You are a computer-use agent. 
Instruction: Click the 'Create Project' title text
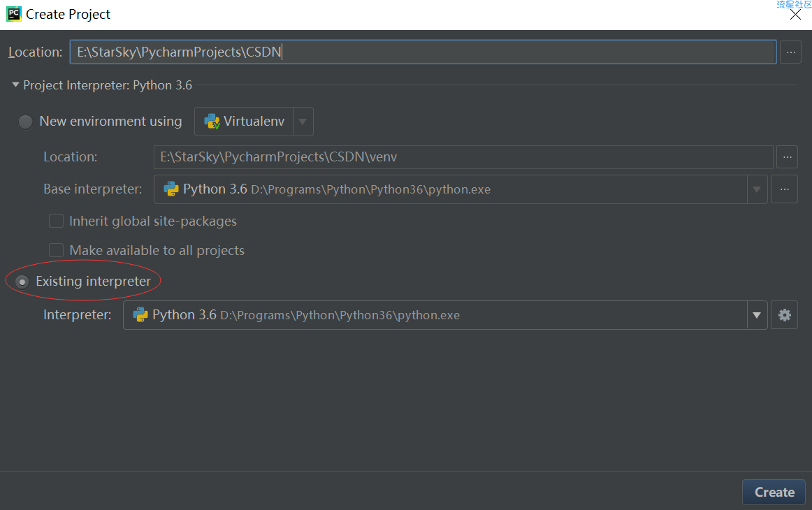68,15
